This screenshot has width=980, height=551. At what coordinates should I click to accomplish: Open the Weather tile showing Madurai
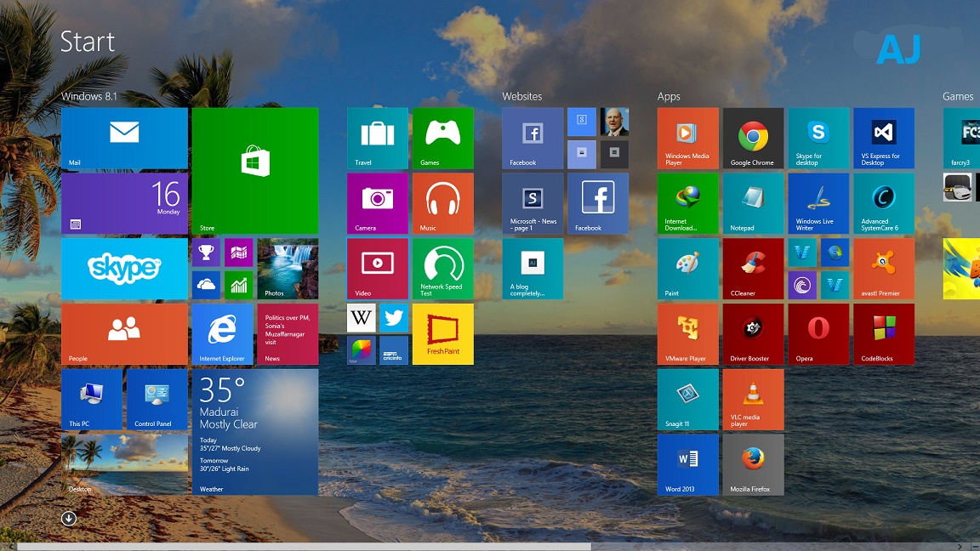click(255, 432)
